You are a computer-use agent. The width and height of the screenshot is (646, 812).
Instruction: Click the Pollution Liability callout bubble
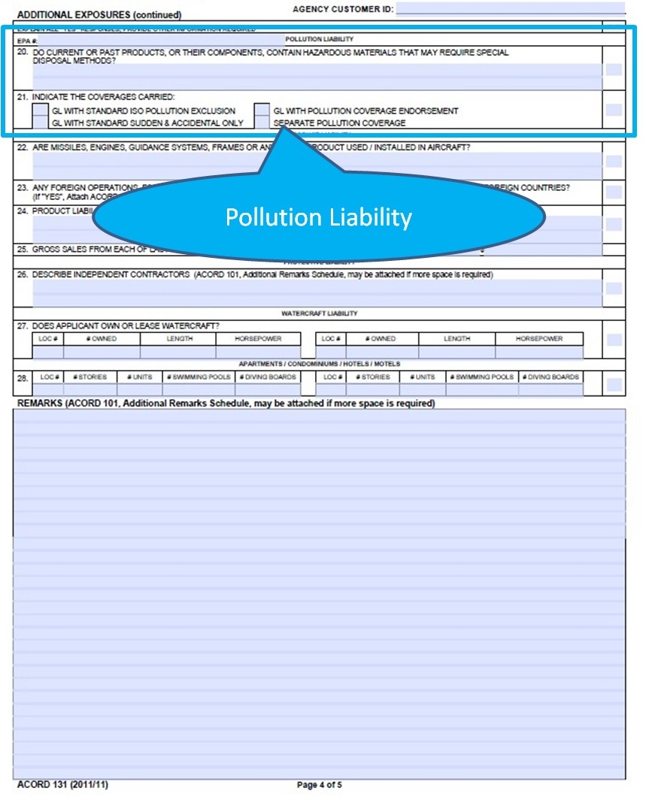pos(318,217)
